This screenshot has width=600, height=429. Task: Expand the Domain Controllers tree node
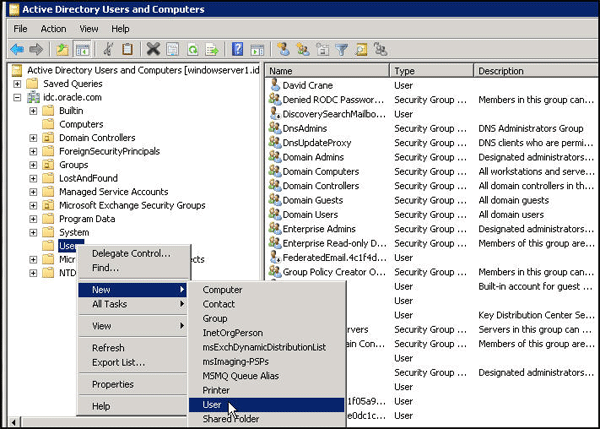[x=33, y=138]
